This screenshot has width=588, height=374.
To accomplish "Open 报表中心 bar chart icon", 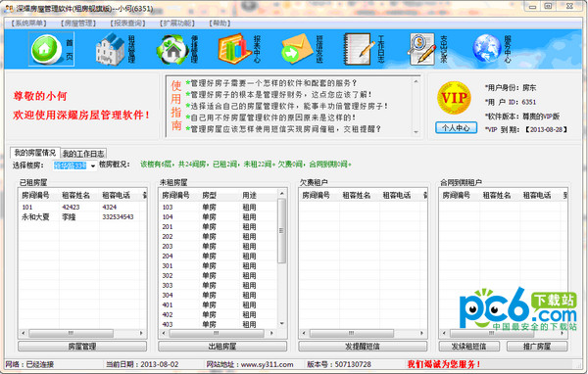I will (235, 49).
